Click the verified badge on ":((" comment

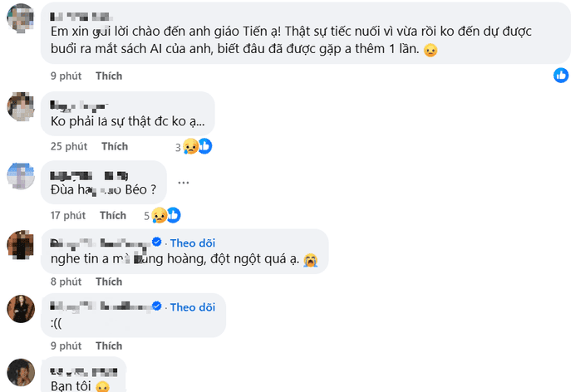point(156,307)
